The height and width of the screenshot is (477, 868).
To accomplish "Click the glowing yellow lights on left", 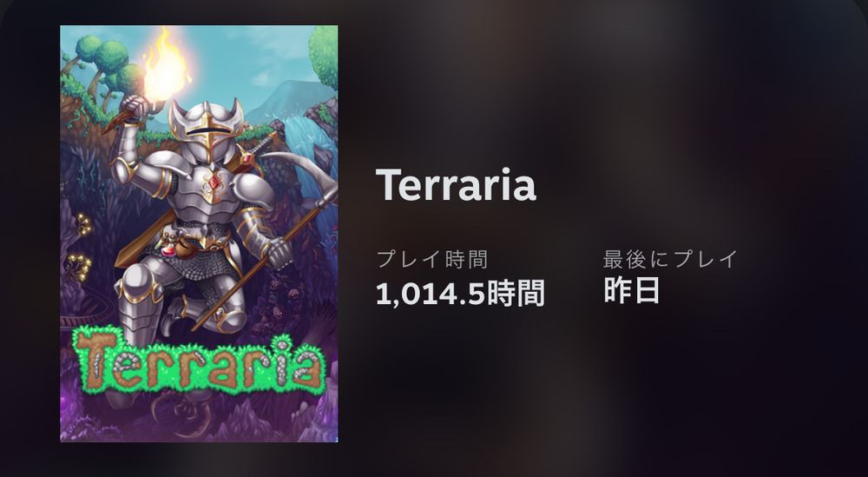I will click(x=82, y=244).
